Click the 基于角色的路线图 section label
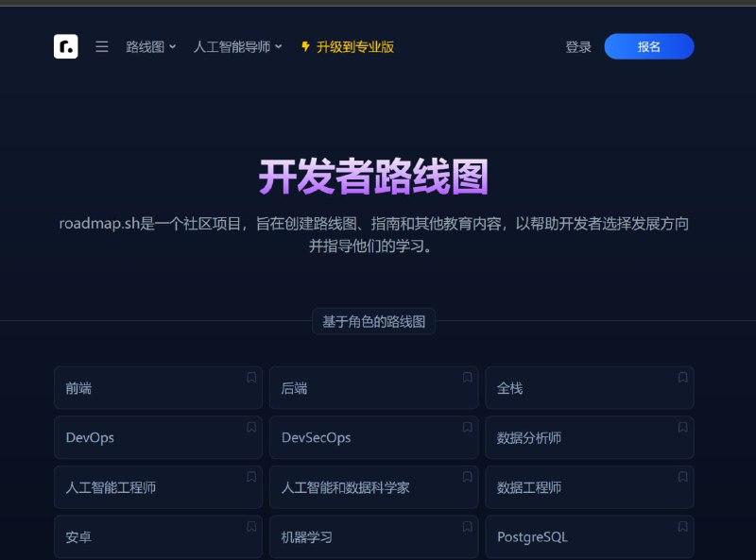This screenshot has height=560, width=756. click(373, 321)
